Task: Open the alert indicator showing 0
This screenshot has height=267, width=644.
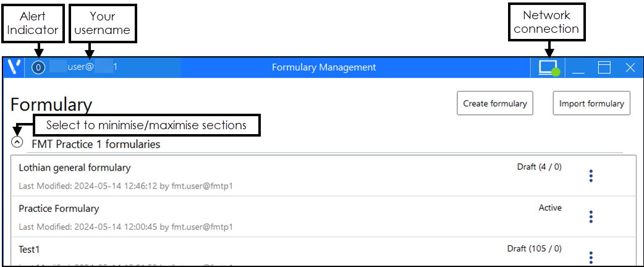Action: click(38, 67)
